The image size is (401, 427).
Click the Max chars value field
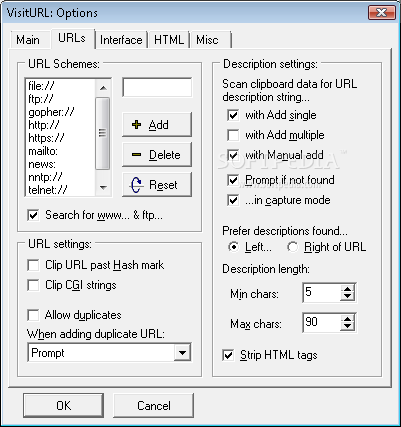pos(322,322)
